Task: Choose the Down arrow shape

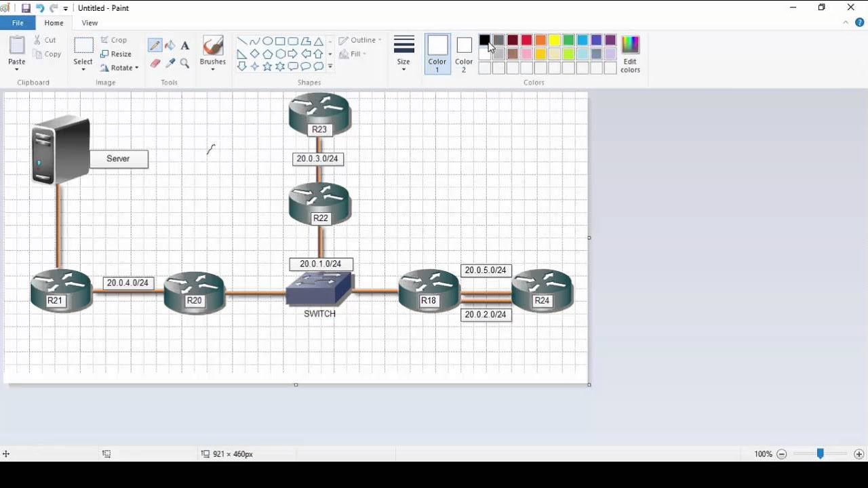Action: [241, 66]
